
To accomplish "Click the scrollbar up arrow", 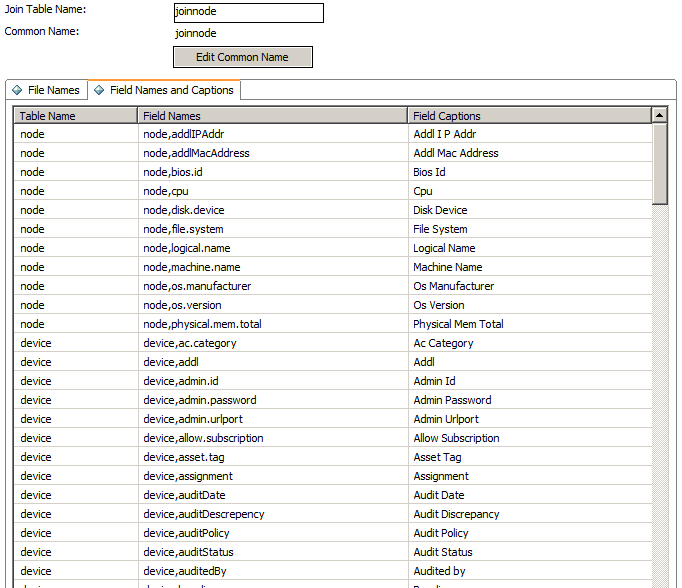I will point(659,116).
